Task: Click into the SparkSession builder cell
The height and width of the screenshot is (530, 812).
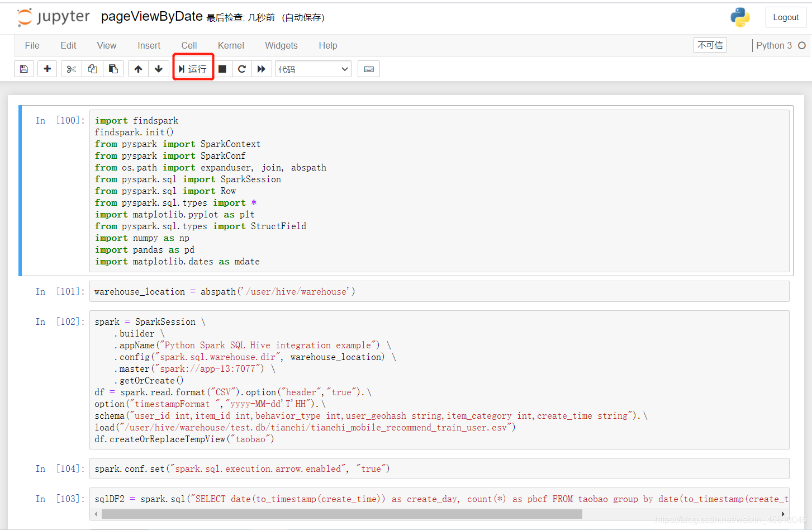Action: coord(439,380)
